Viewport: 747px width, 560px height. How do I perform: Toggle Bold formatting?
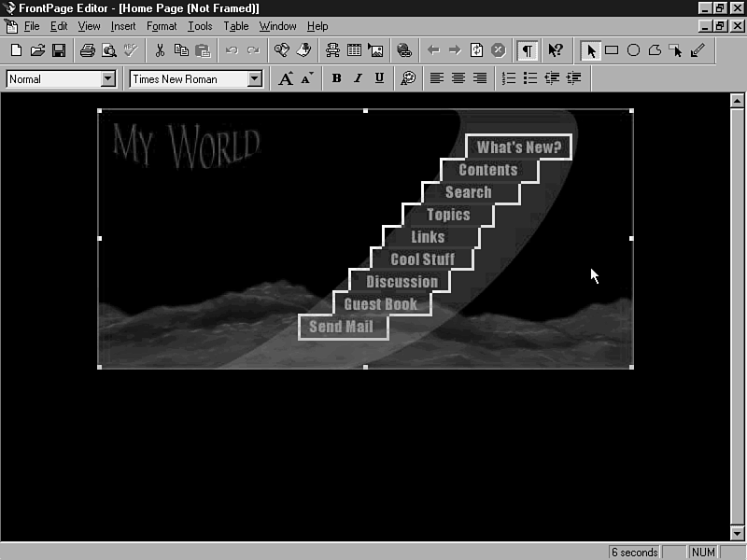pyautogui.click(x=336, y=79)
